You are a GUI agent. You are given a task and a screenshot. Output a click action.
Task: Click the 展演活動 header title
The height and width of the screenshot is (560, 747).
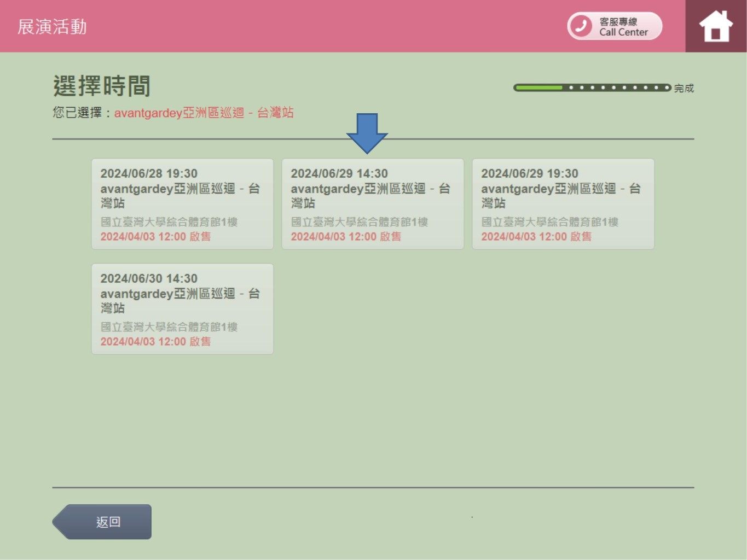coord(52,27)
